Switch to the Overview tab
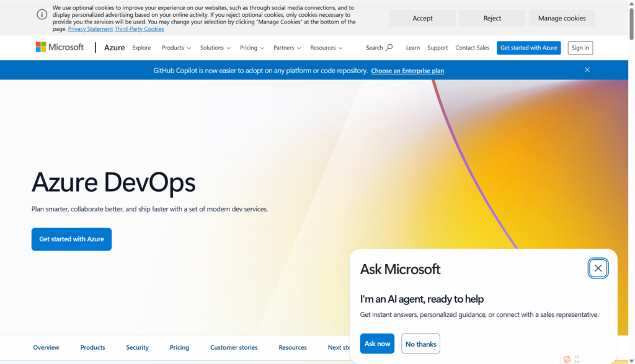635x364 pixels. click(x=46, y=347)
